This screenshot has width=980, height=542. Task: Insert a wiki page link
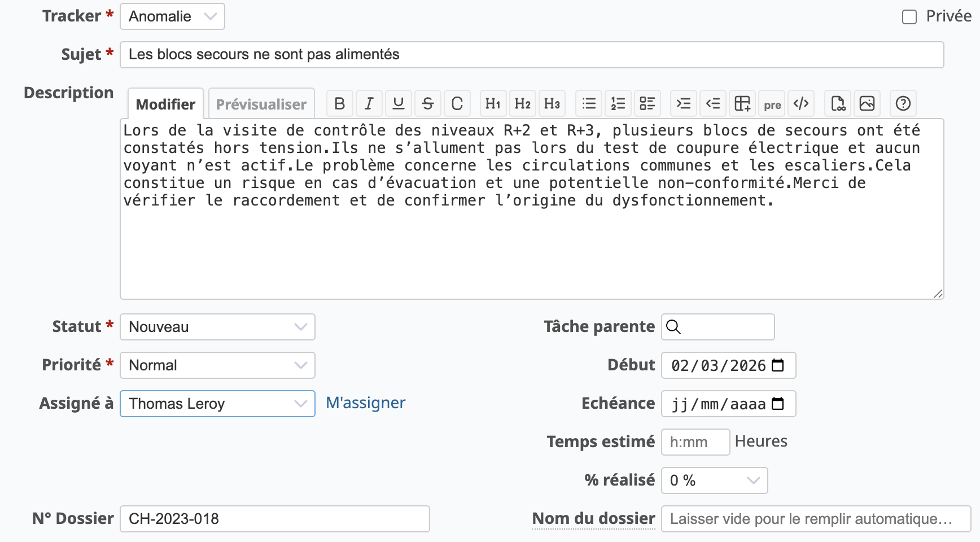click(x=838, y=104)
